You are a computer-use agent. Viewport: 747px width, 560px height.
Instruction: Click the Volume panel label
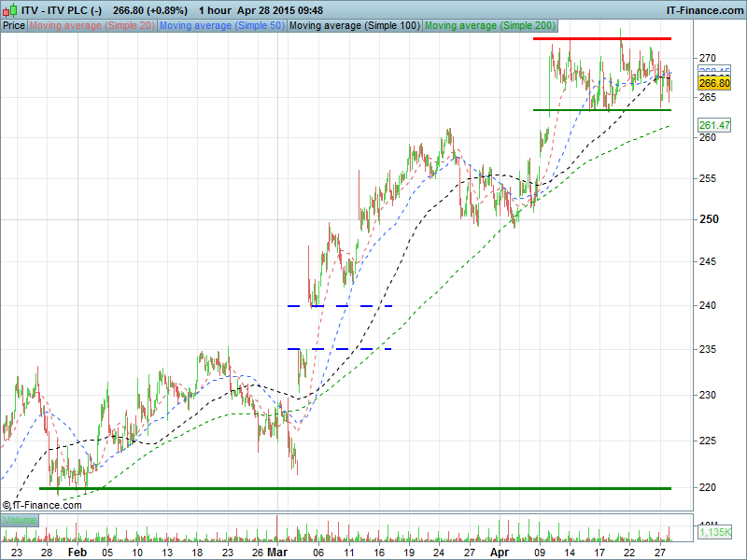pos(20,520)
